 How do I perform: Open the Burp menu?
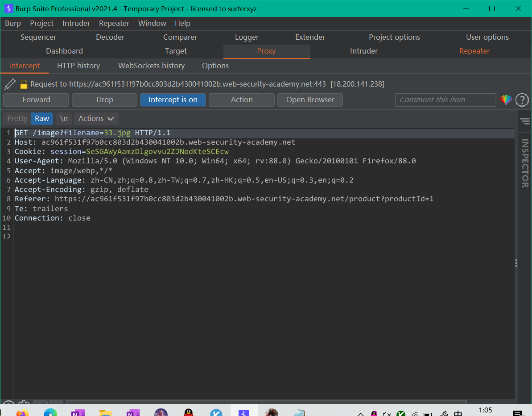(x=13, y=23)
